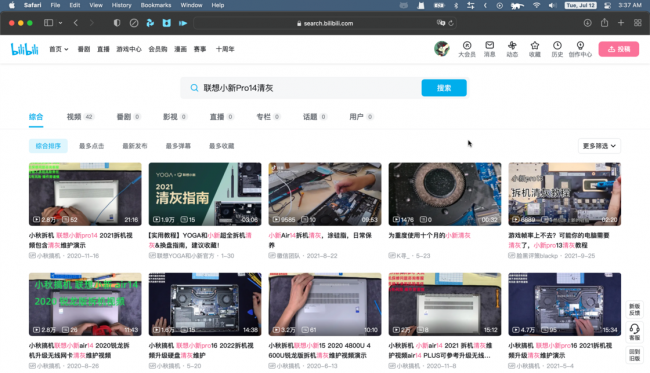Open 会员购 in the navigation bar
The height and width of the screenshot is (373, 650).
[x=158, y=49]
